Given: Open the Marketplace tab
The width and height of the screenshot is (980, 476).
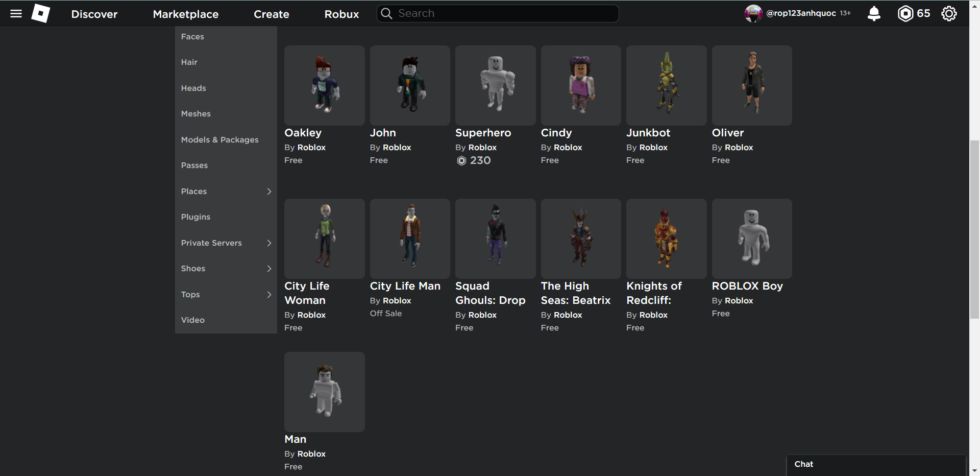Looking at the screenshot, I should pyautogui.click(x=186, y=14).
